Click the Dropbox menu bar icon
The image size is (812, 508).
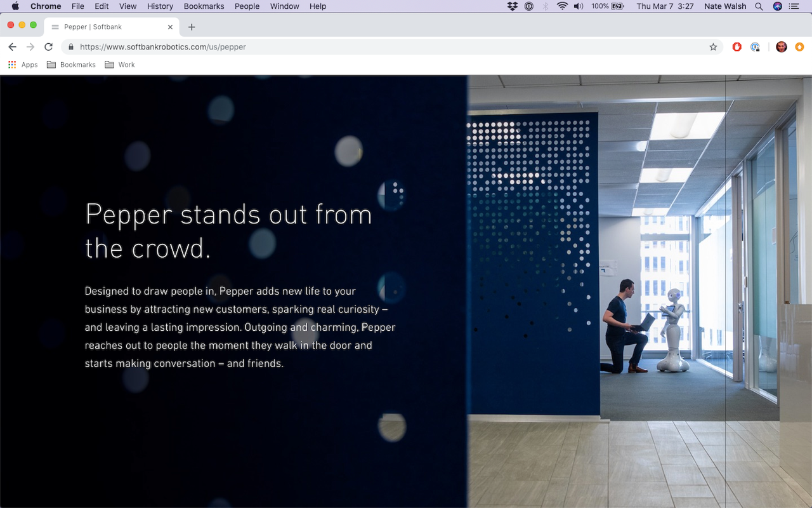click(513, 6)
